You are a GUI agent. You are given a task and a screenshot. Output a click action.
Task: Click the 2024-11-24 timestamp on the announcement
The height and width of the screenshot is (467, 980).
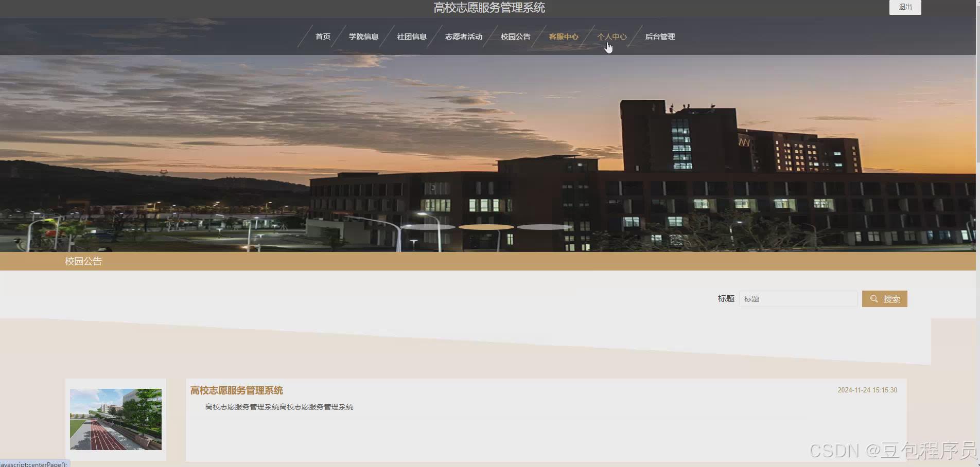coord(867,389)
